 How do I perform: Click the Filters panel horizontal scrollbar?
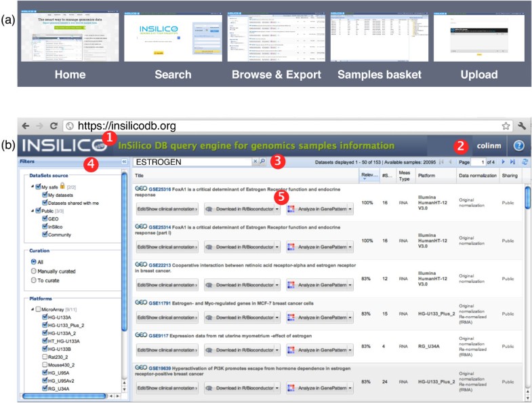coord(64,396)
